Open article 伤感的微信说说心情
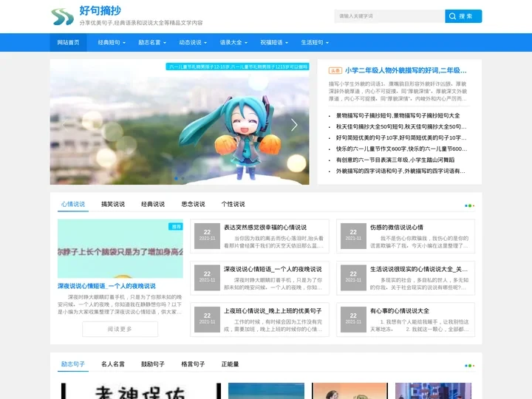 [397, 228]
